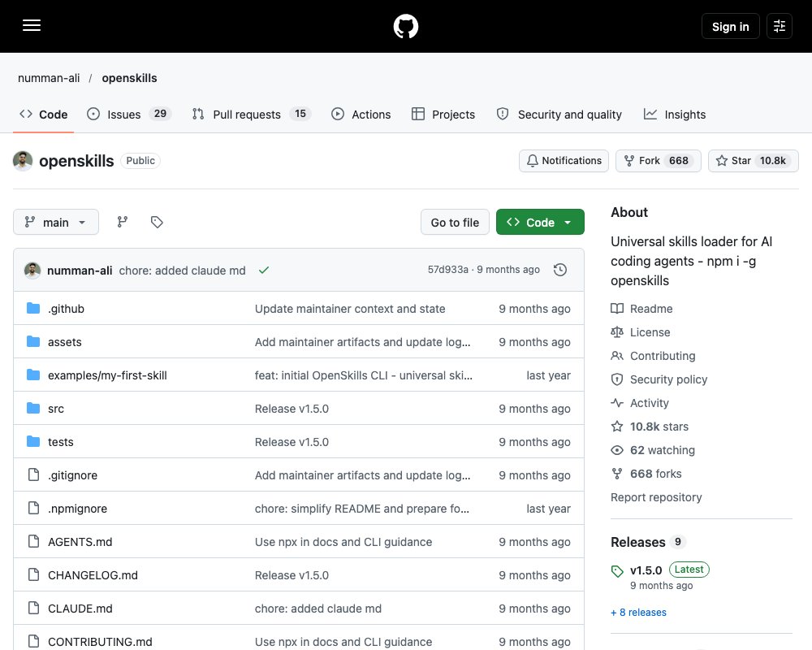This screenshot has height=650, width=812.
Task: Show the + 8 releases link
Action: coord(638,613)
